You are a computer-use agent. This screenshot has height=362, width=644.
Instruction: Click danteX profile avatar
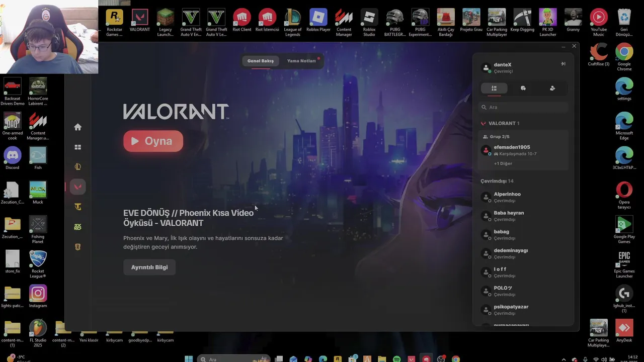coord(486,68)
